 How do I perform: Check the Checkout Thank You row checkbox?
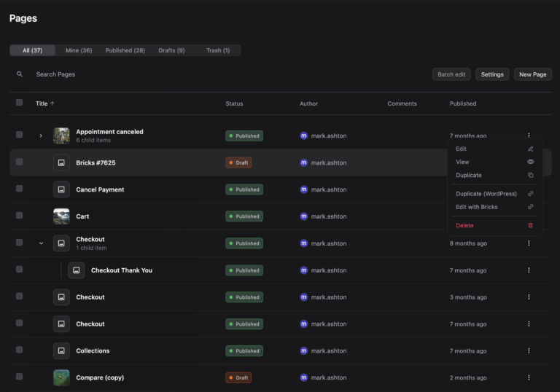click(19, 269)
